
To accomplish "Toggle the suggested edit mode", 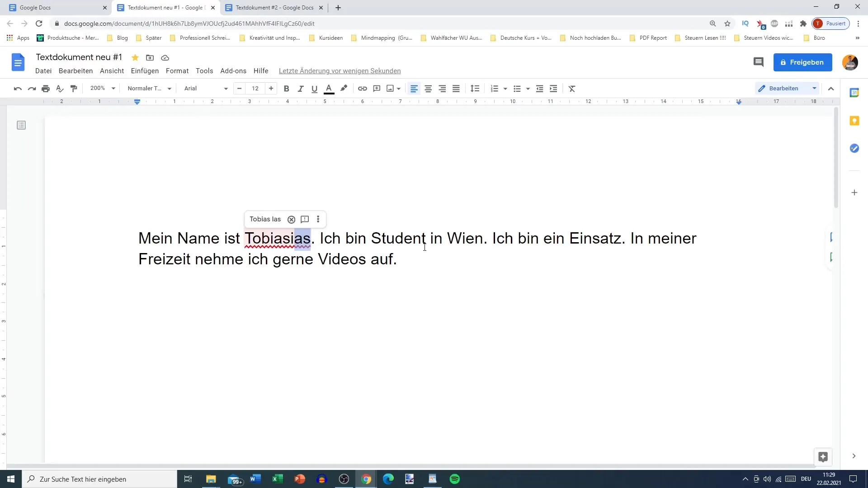I will tap(814, 88).
